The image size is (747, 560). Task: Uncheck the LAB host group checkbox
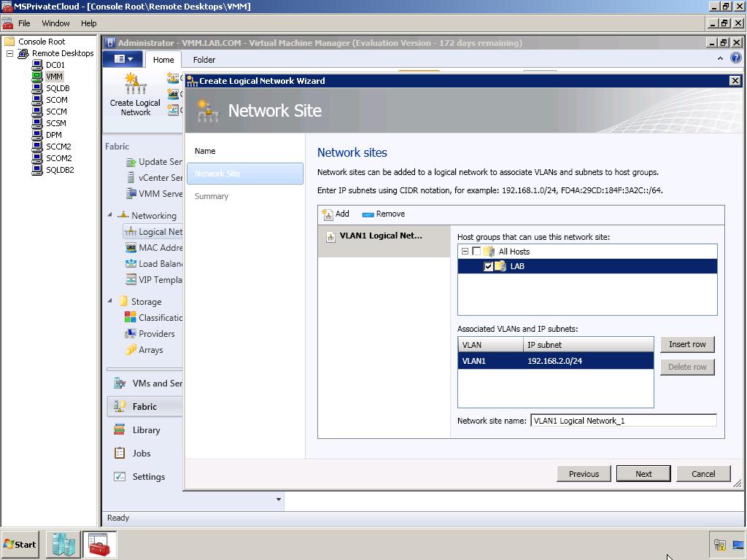(488, 267)
